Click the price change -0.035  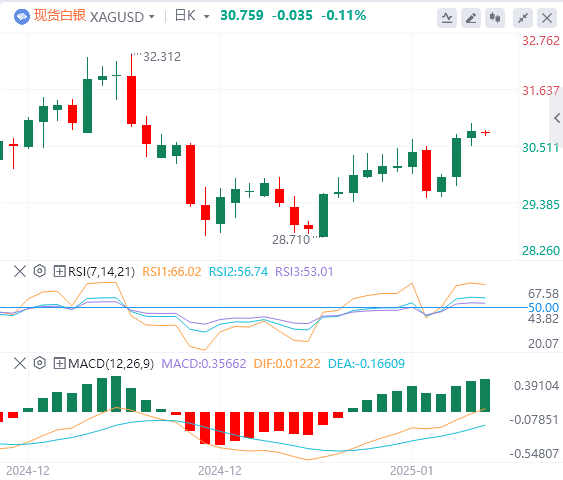pos(292,15)
